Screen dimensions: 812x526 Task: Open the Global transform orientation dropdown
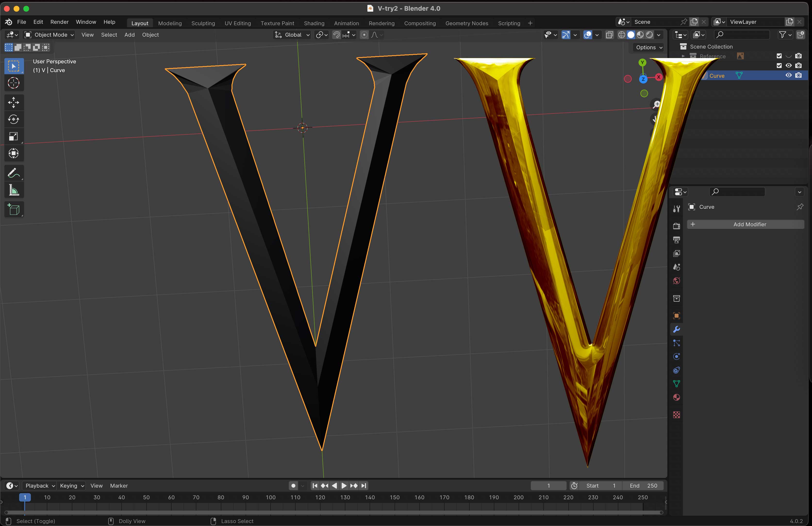pos(292,35)
